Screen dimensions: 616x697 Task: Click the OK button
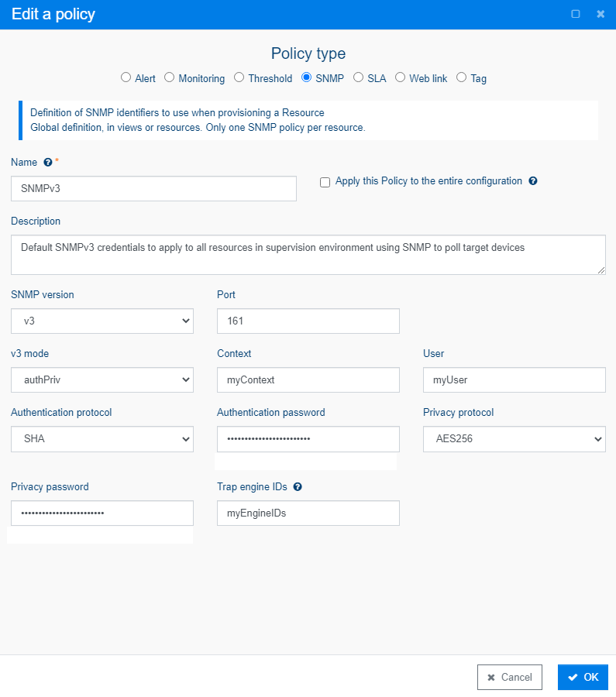[583, 677]
